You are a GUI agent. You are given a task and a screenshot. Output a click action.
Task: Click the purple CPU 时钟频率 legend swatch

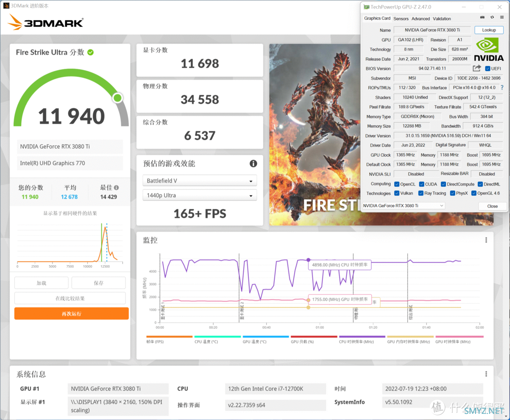point(362,337)
